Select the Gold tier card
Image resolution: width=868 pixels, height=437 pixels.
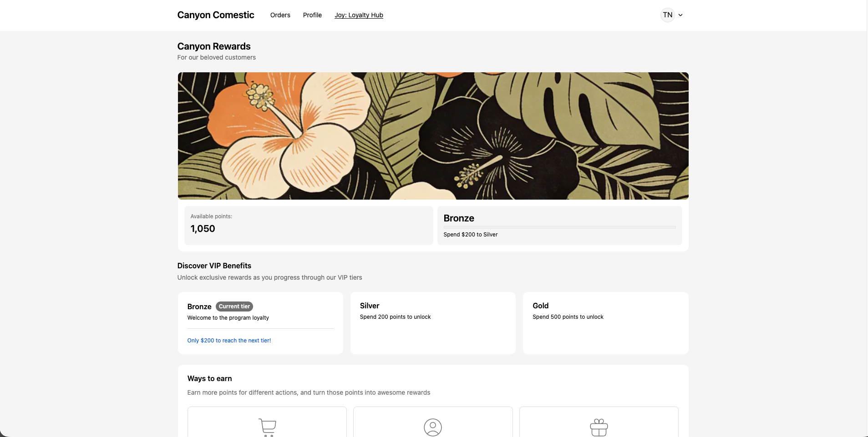click(605, 323)
